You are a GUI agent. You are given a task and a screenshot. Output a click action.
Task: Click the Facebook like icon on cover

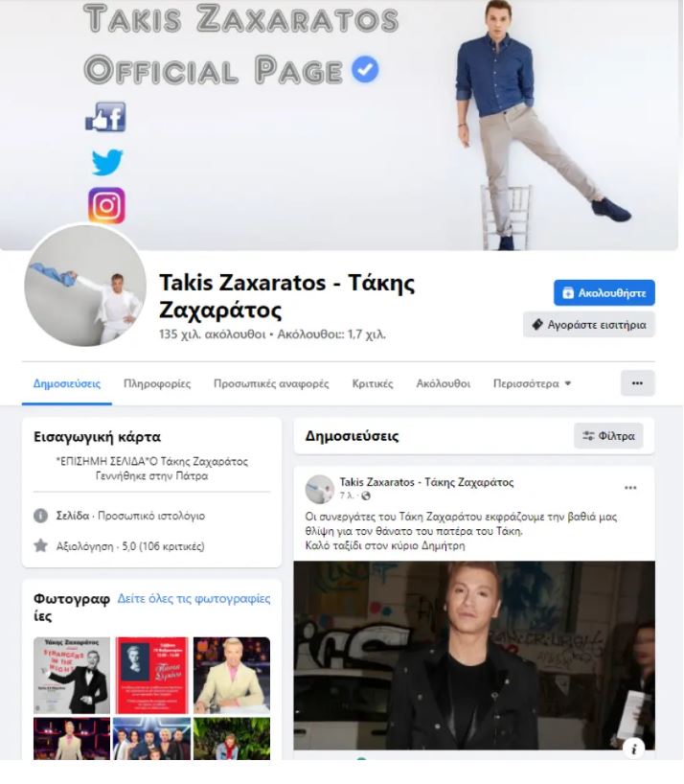[x=105, y=117]
